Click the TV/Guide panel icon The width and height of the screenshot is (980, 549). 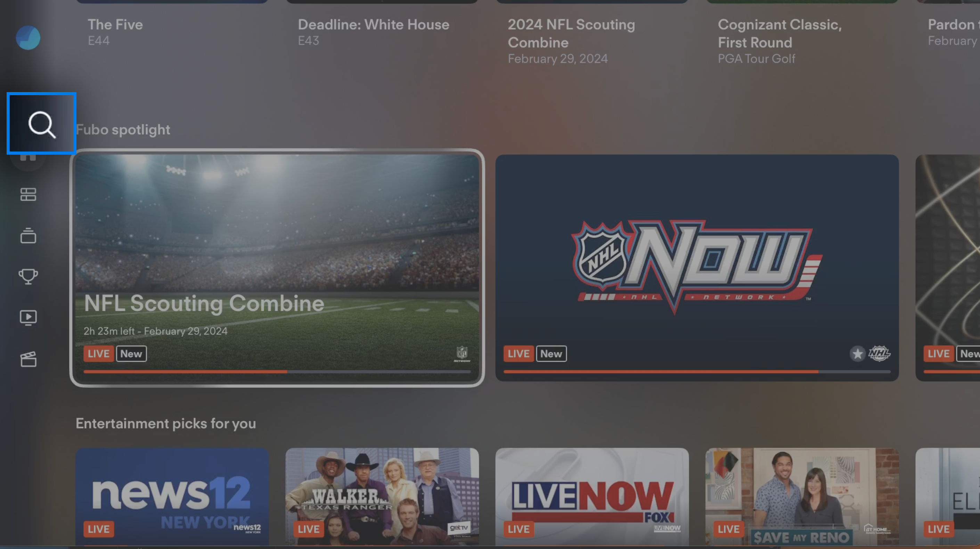click(x=28, y=195)
